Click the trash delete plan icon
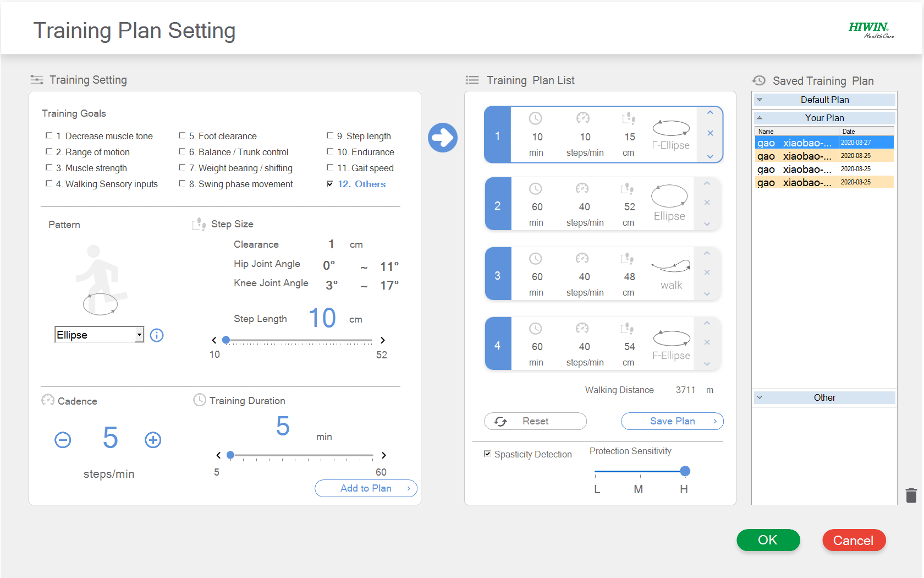924x578 pixels. click(x=911, y=495)
